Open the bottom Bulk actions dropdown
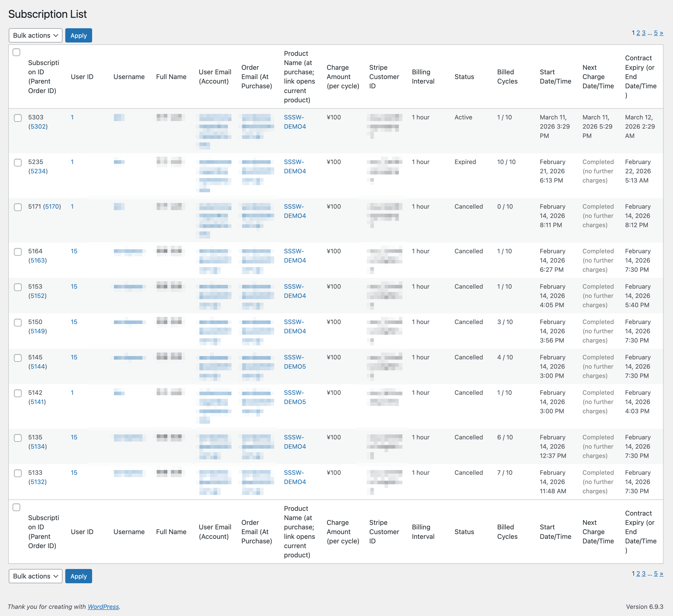 [x=35, y=576]
